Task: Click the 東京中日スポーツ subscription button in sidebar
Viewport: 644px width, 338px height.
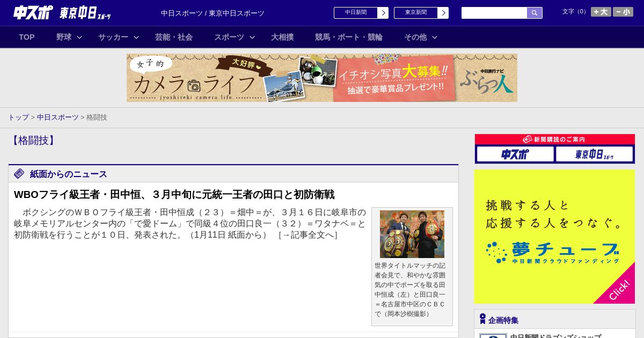Action: coord(594,155)
